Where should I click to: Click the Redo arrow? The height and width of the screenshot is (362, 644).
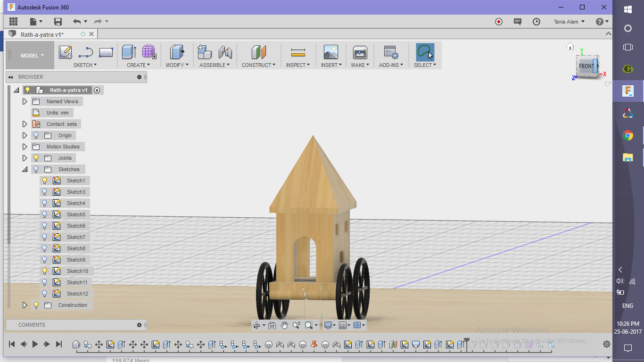point(98,21)
